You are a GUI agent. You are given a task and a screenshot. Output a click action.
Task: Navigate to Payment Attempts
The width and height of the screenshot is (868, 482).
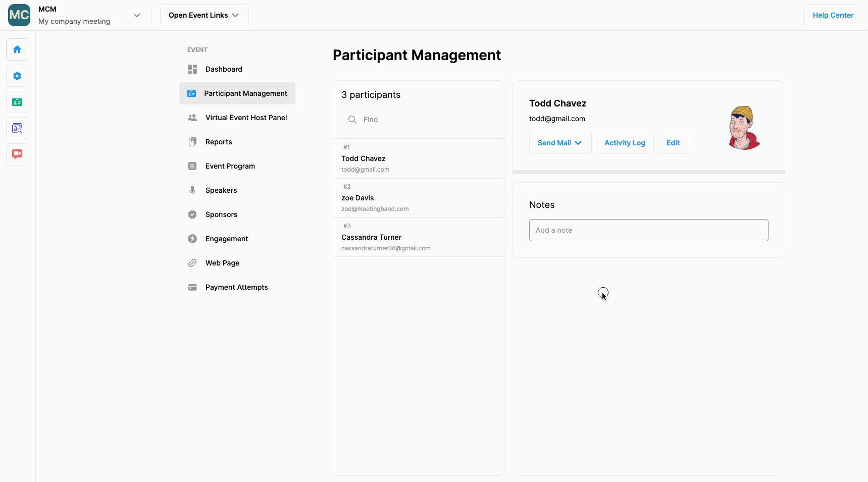tap(236, 287)
